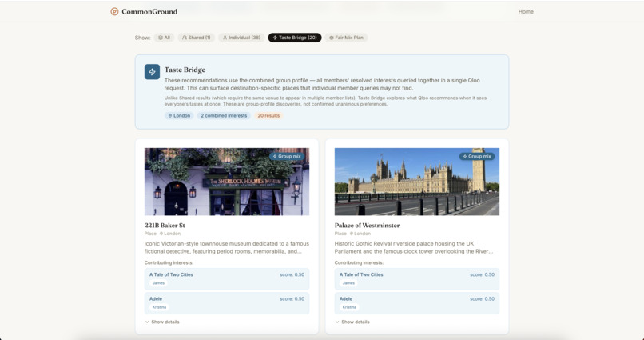The image size is (644, 340).
Task: Open the CommonGround brand name link
Action: [149, 11]
